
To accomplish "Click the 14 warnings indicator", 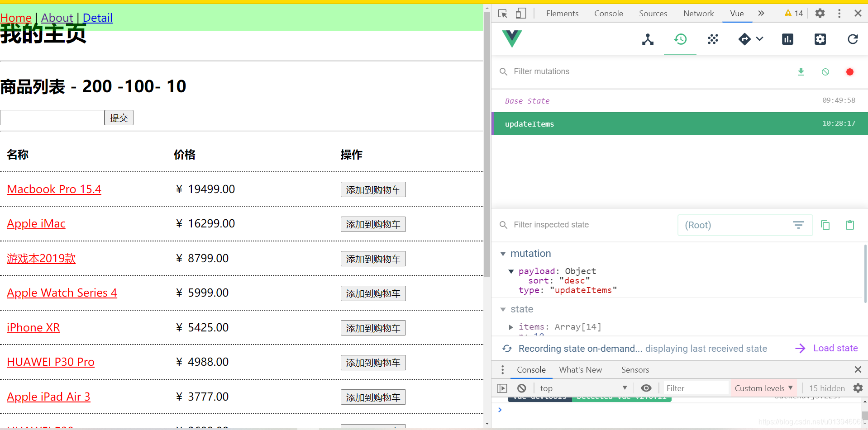I will click(794, 14).
